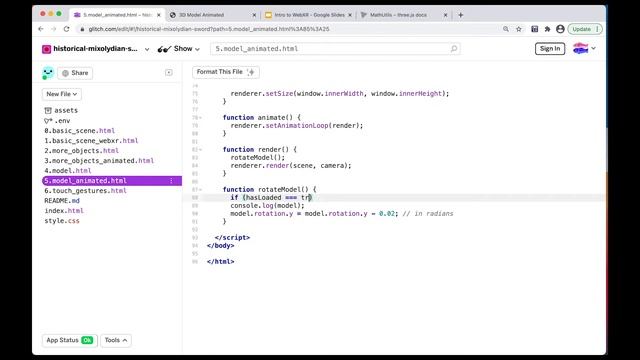Click the Sign In button
Viewport: 640px width, 360px height.
coord(550,49)
